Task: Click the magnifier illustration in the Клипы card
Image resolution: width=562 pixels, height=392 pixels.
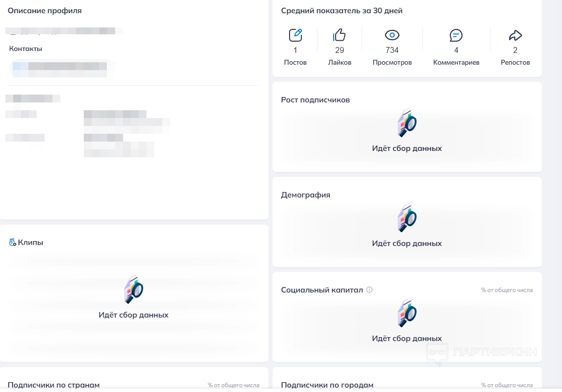Action: coord(133,290)
